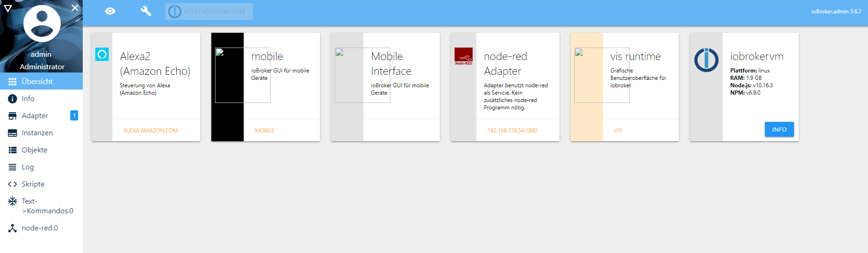Click the INFO button on the iobrokervm card
Screen dimensions: 868x253
[779, 129]
